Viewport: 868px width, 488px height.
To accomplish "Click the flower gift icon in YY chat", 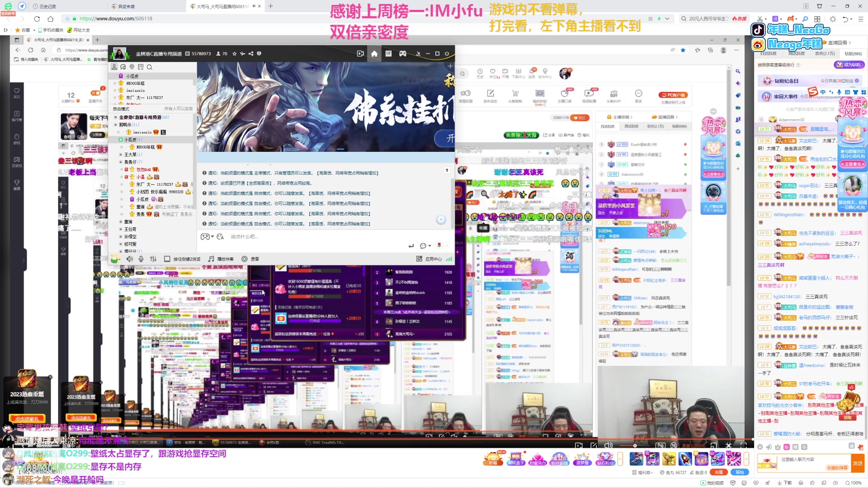I will click(439, 245).
